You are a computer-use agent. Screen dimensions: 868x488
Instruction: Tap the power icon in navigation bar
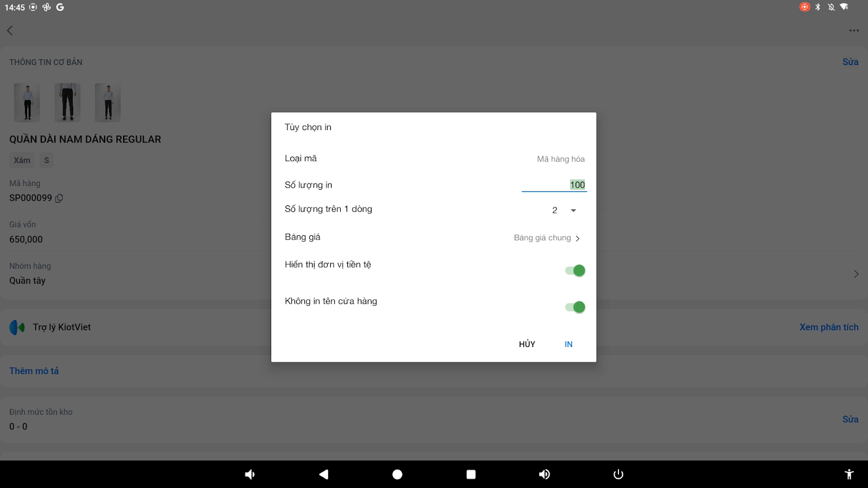[618, 474]
